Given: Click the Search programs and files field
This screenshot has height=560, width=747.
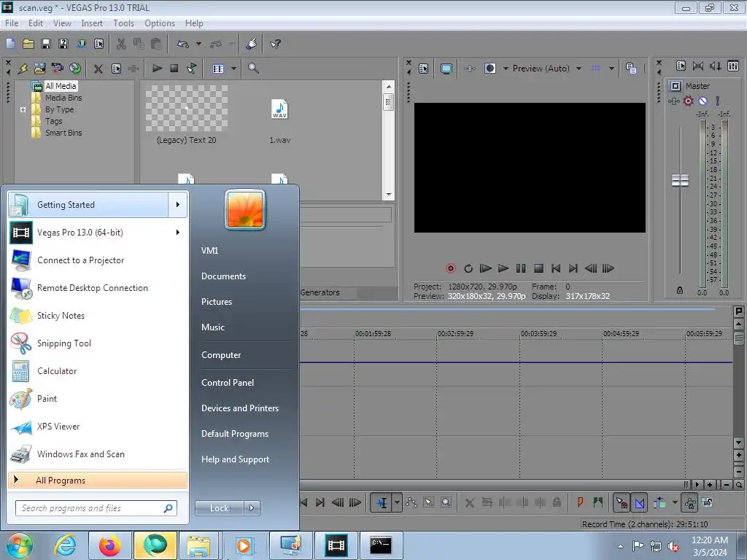Looking at the screenshot, I should point(96,508).
